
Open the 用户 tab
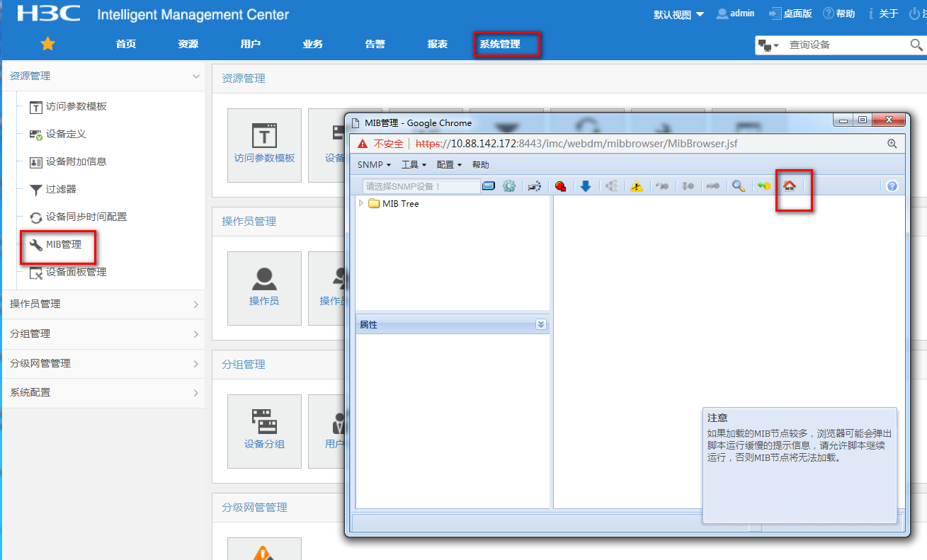click(251, 44)
